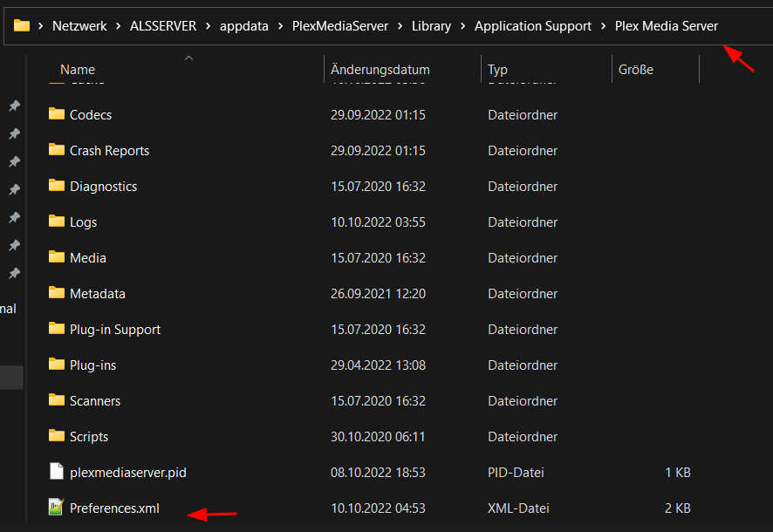Select the Preferences.xml file name
The width and height of the screenshot is (773, 532).
[x=114, y=508]
